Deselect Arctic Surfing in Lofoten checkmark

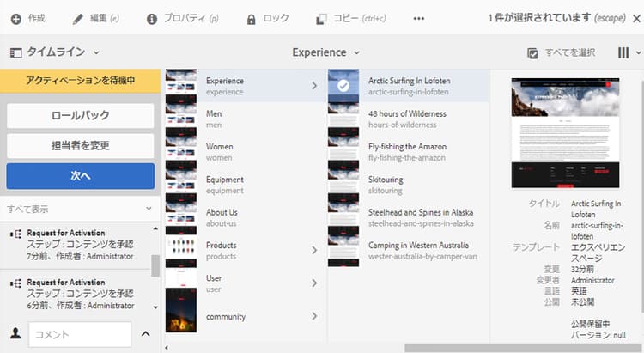(343, 86)
